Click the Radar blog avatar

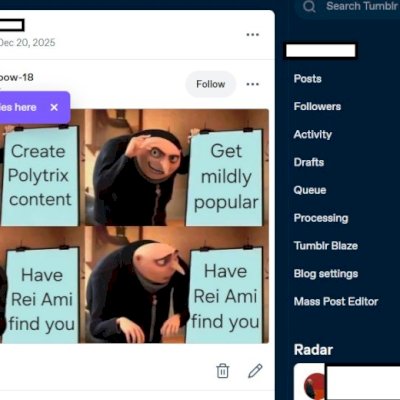(314, 385)
